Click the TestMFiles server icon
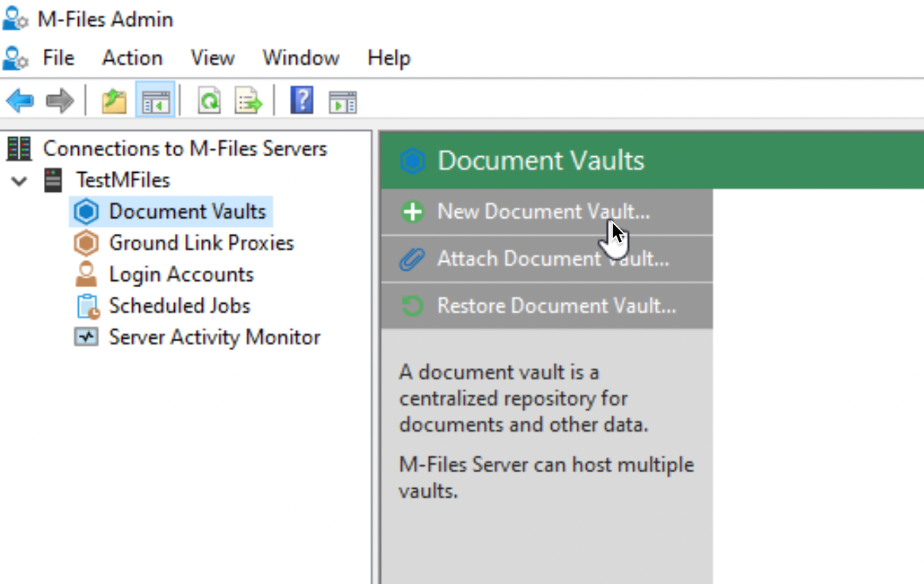 (x=53, y=180)
